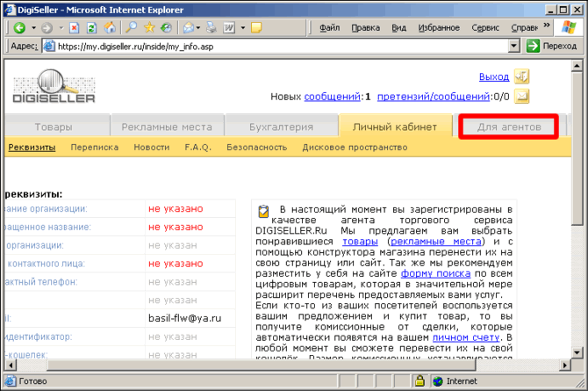588x391 pixels.
Task: Follow the рекламные места link
Action: tap(436, 241)
